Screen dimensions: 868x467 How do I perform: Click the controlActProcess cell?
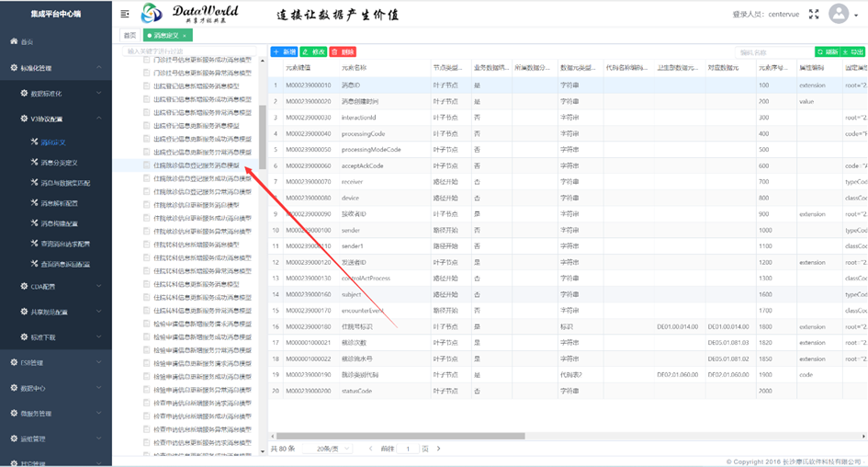385,279
